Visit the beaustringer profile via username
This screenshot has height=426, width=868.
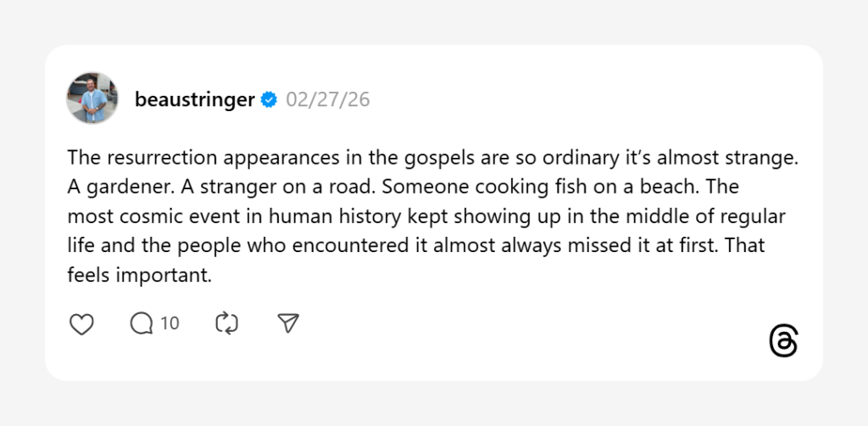195,100
